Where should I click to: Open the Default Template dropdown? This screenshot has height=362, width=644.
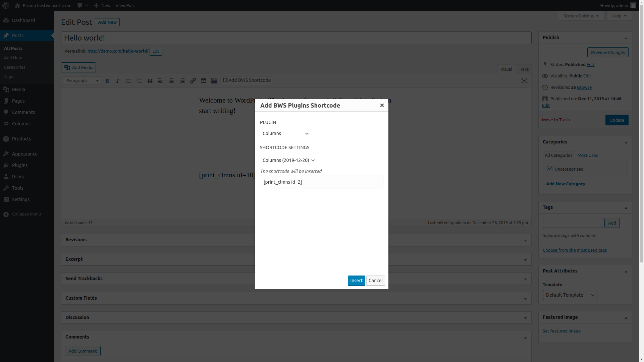[x=570, y=295]
